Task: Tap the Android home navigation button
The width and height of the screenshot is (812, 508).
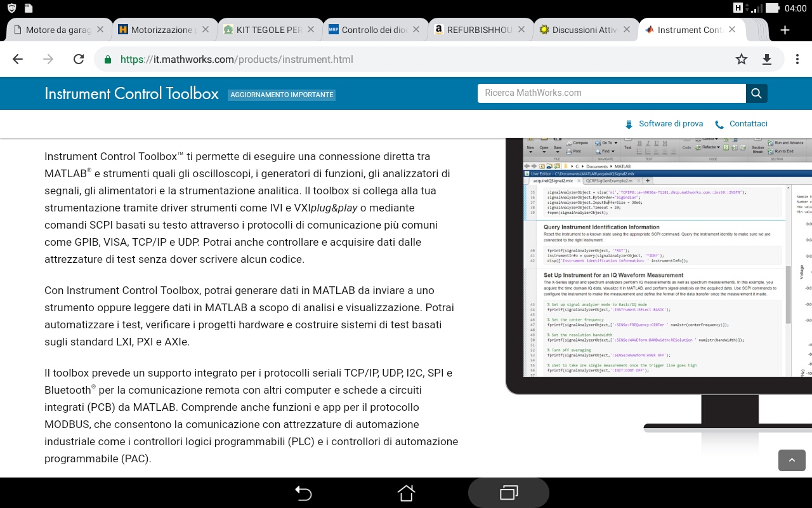Action: tap(406, 493)
